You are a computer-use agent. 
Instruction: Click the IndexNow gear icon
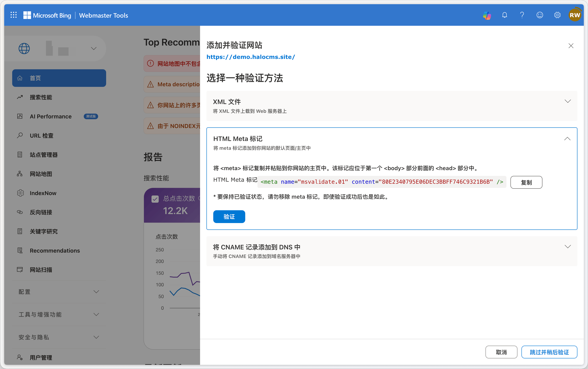coord(20,193)
